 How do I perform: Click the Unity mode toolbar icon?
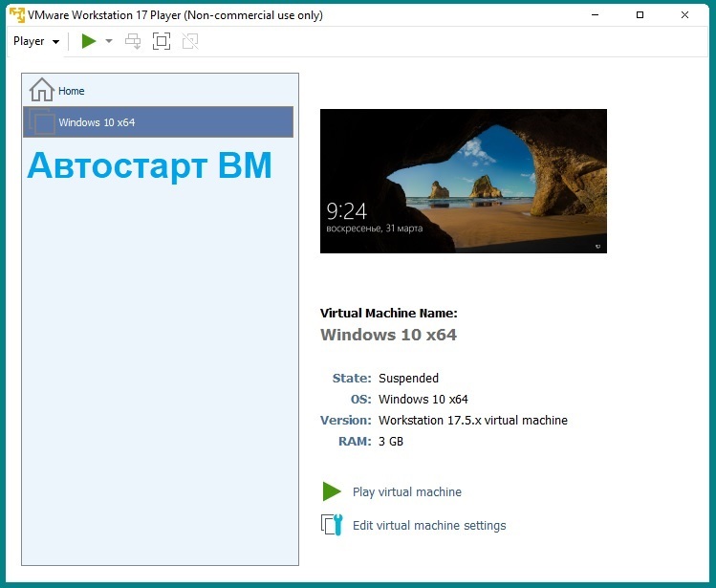[190, 41]
